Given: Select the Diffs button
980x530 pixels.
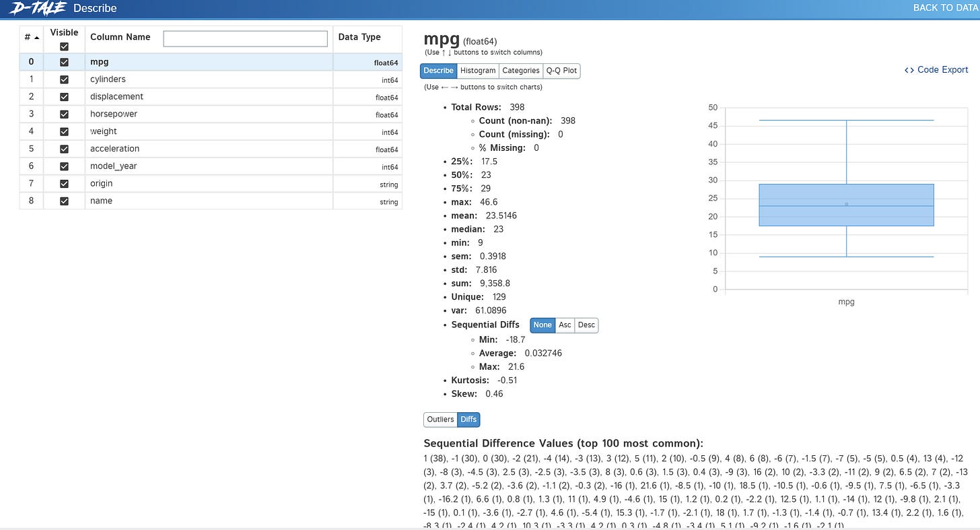Looking at the screenshot, I should coord(468,419).
